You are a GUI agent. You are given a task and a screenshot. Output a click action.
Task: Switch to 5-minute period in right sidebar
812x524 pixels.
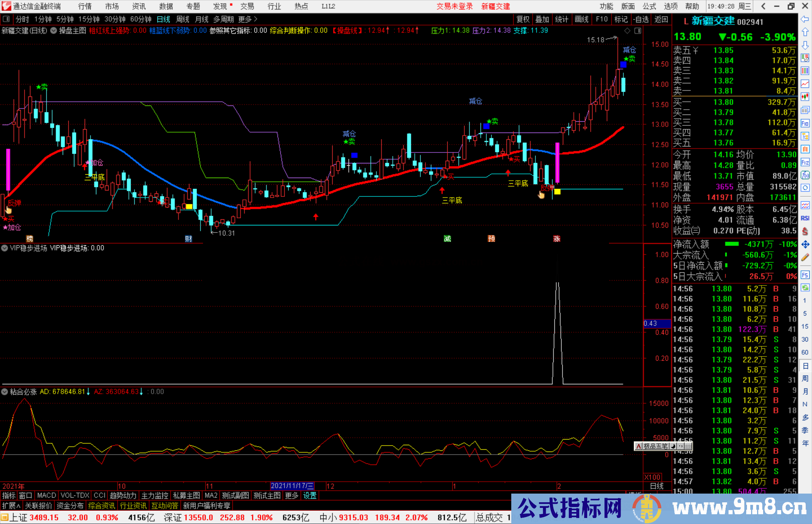click(805, 314)
